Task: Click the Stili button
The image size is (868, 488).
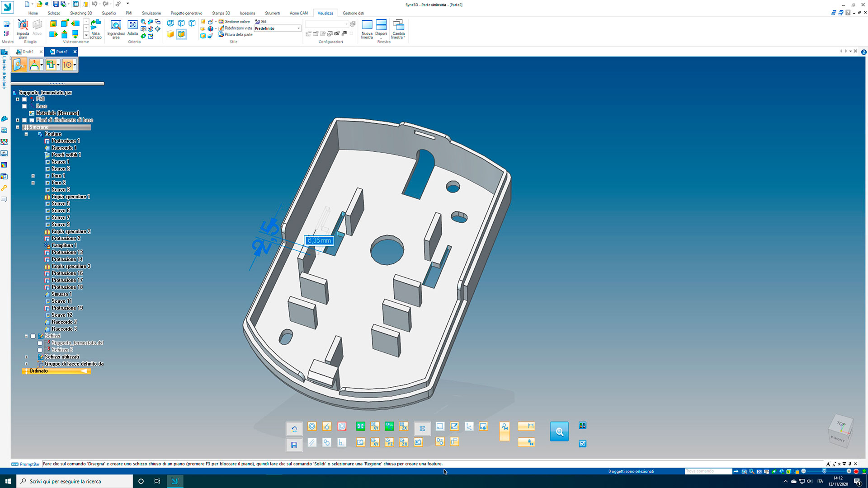Action: click(261, 22)
